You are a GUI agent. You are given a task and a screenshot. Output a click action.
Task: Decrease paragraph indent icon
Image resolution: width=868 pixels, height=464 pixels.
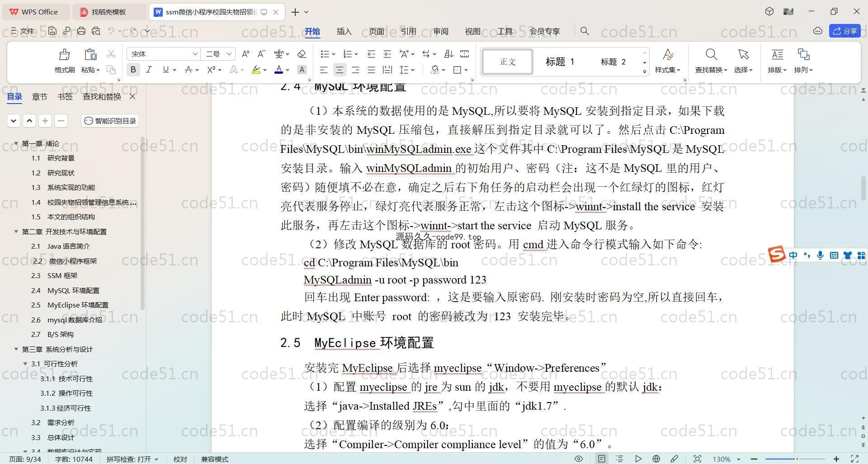pyautogui.click(x=371, y=54)
